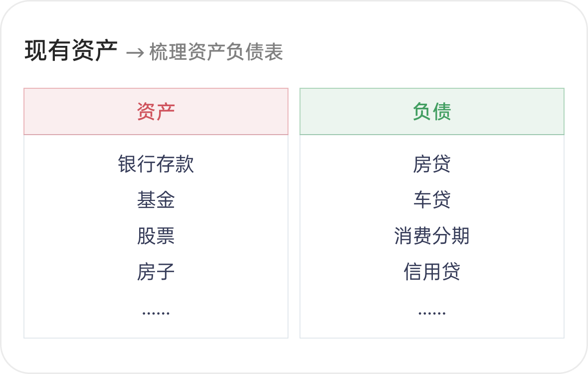Expand the ellipsis under the liabilities list

click(x=432, y=313)
